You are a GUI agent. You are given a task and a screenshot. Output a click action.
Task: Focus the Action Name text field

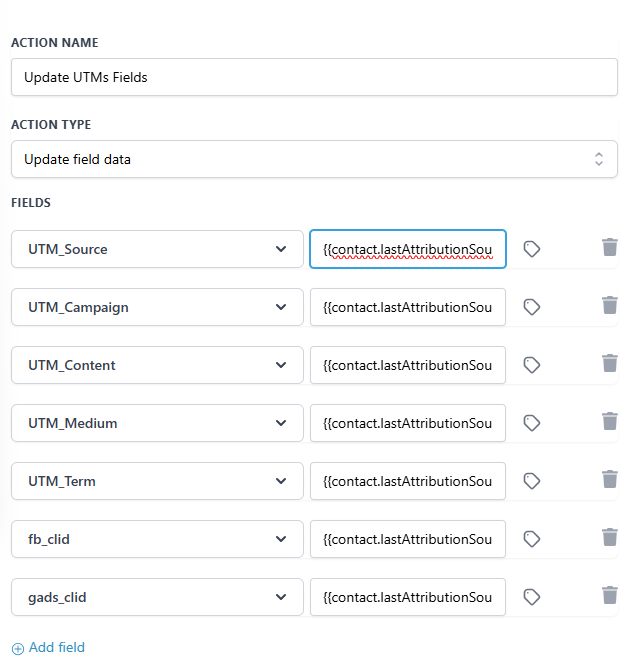tap(314, 77)
